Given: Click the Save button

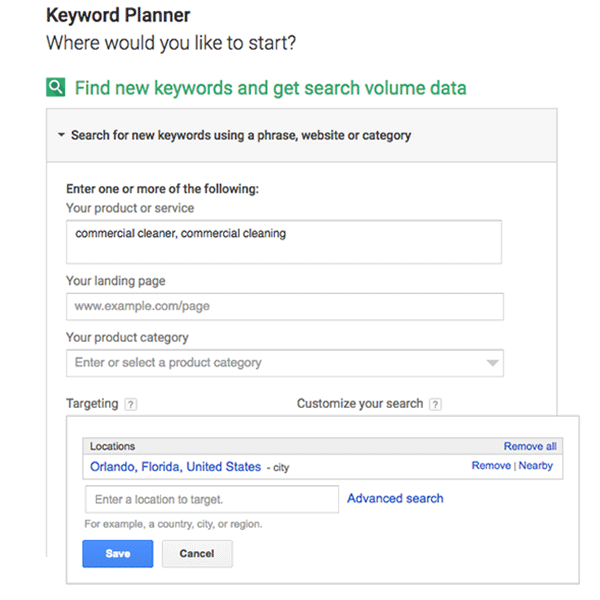Looking at the screenshot, I should click(118, 554).
